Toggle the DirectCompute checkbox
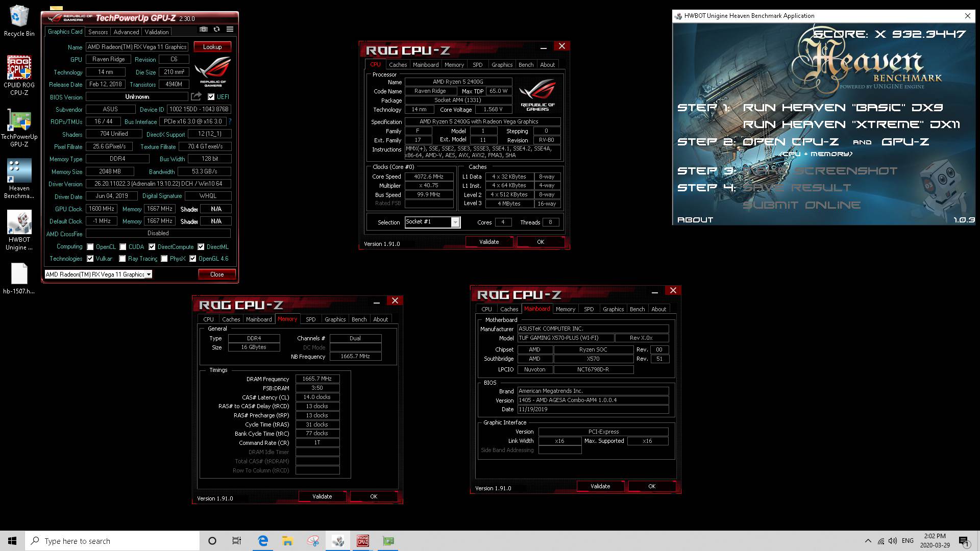Viewport: 980px width, 551px height. [152, 247]
